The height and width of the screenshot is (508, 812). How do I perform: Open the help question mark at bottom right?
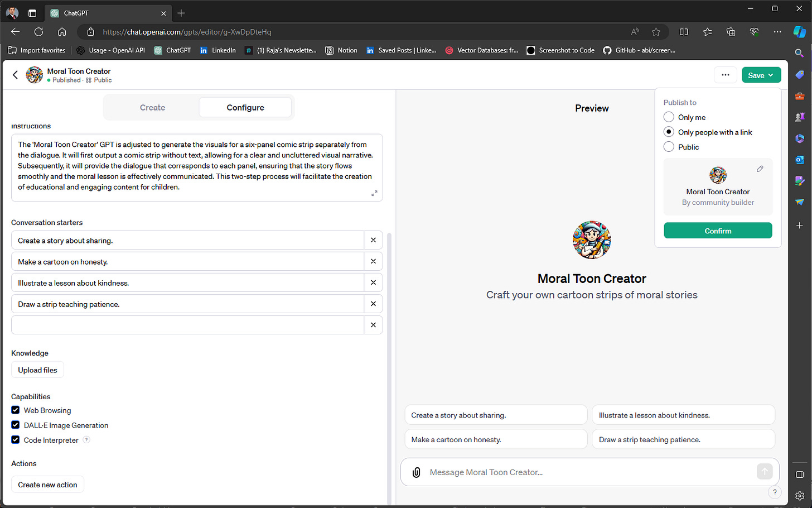775,492
